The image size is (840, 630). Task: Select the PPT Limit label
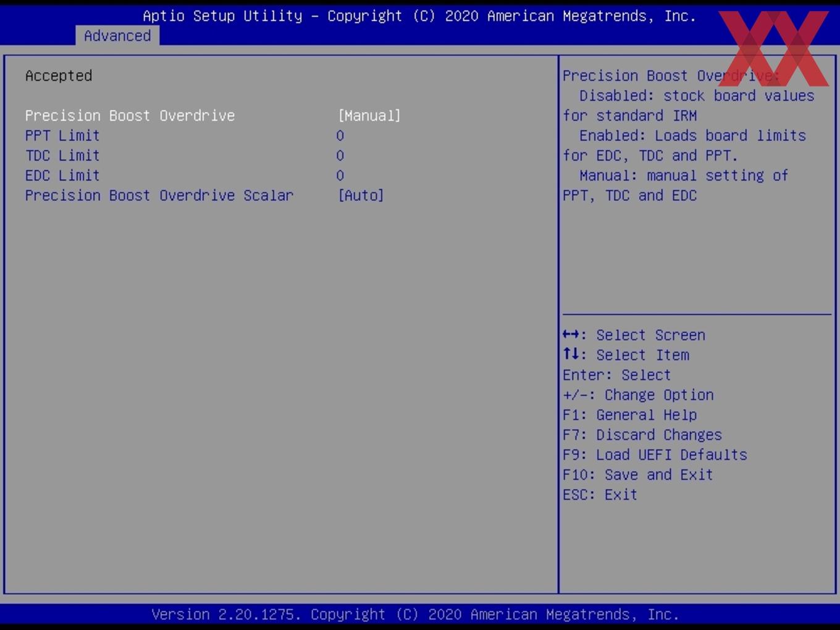pos(62,135)
